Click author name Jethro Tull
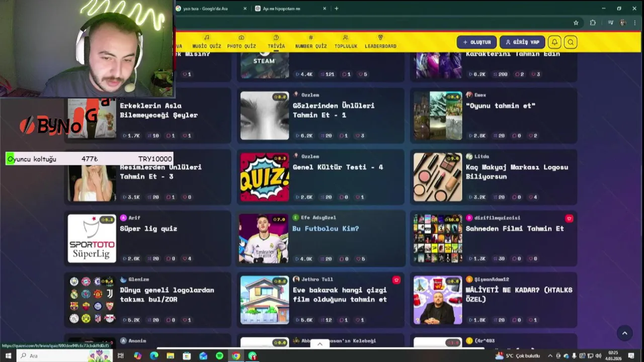644x362 pixels. (x=316, y=279)
